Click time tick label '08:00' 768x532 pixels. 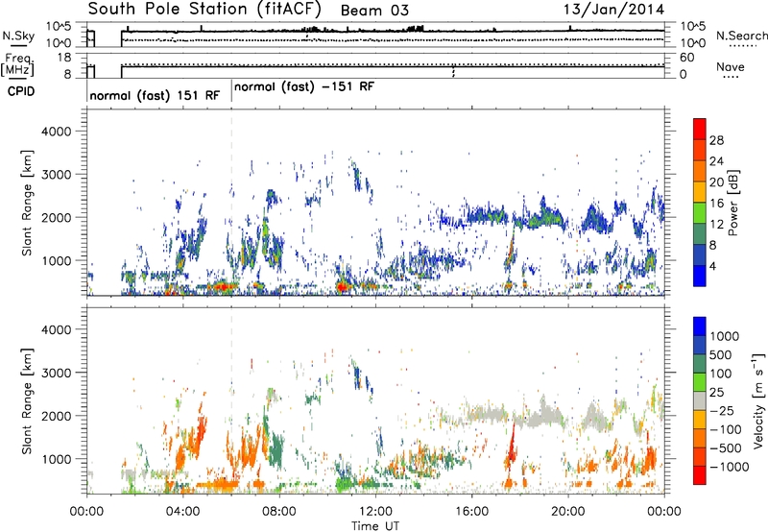click(x=279, y=512)
